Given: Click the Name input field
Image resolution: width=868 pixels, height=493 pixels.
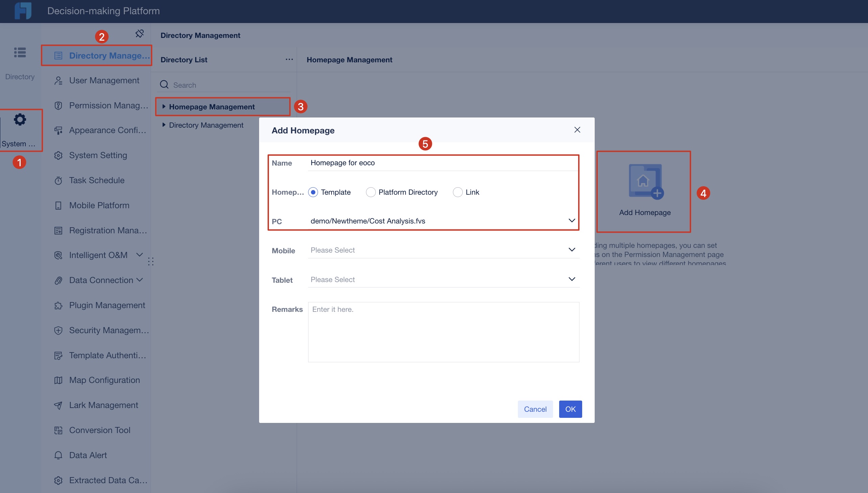Looking at the screenshot, I should coord(443,163).
